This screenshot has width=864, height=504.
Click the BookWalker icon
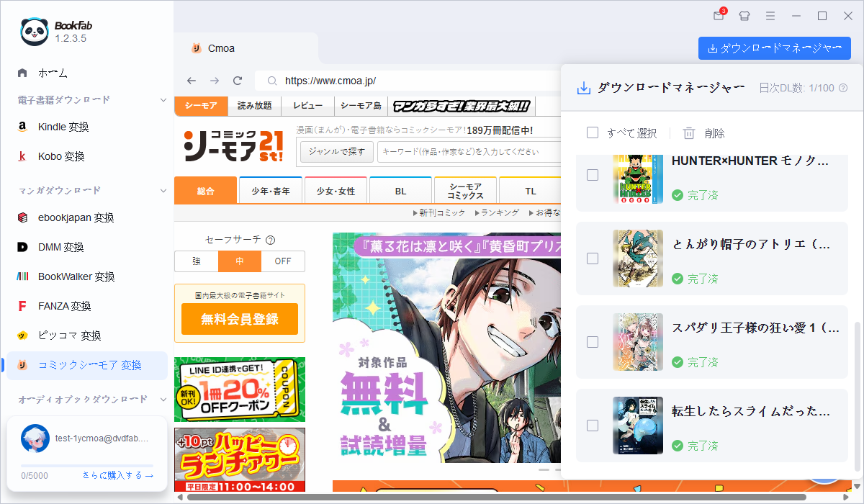[22, 276]
